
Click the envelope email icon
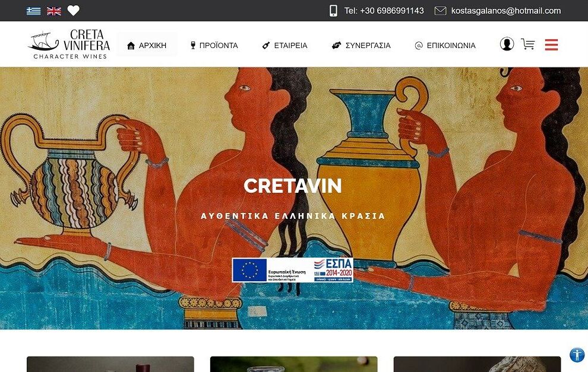point(440,11)
